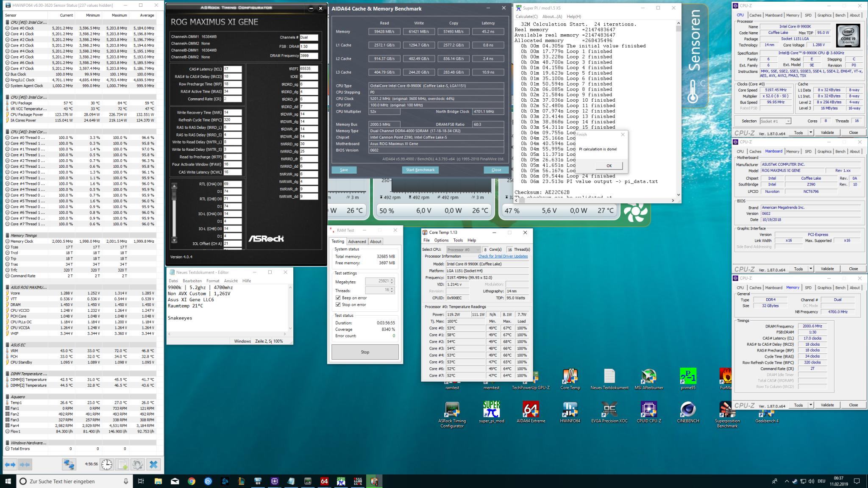Click ASRock Timing Configurator vertical slider
The image size is (868, 488).
(174, 213)
